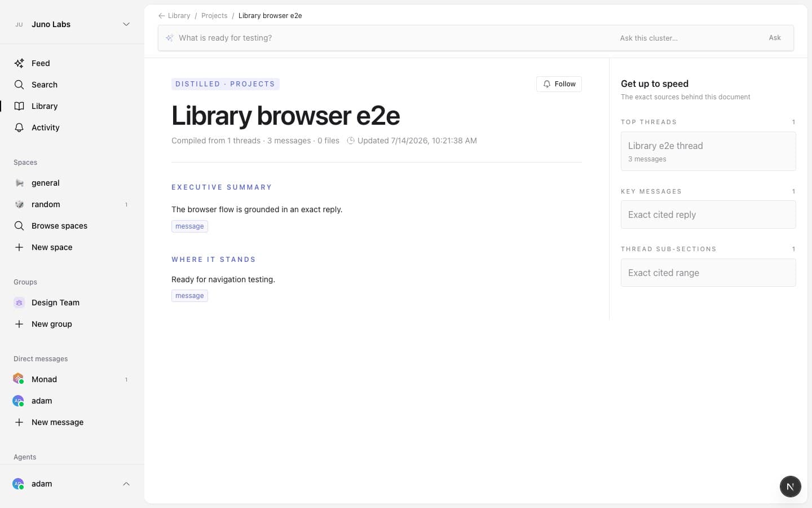Open the Exact cited reply card

[x=708, y=214]
